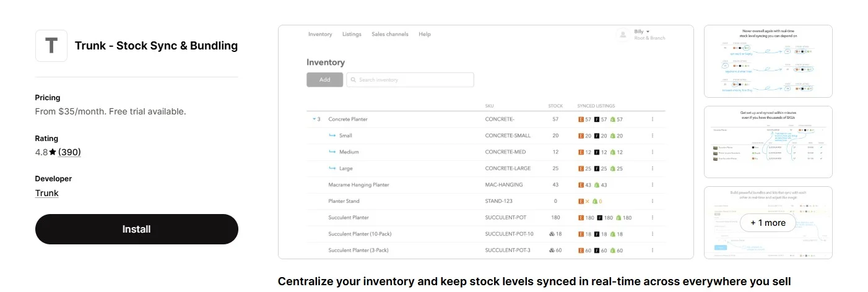Screen dimensions: 868x292
Task: Open the kebab menu for the Succulent Planter row
Action: tap(652, 218)
